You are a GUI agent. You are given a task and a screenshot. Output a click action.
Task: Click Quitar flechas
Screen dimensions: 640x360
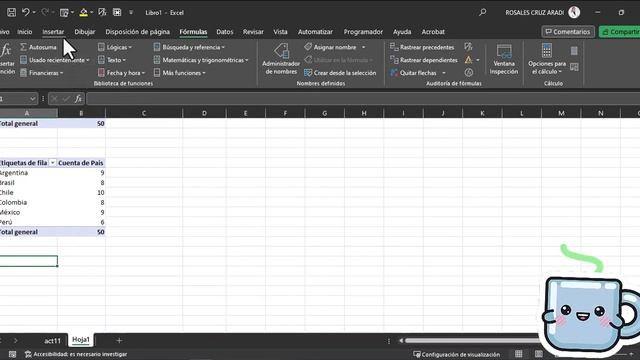coord(413,73)
